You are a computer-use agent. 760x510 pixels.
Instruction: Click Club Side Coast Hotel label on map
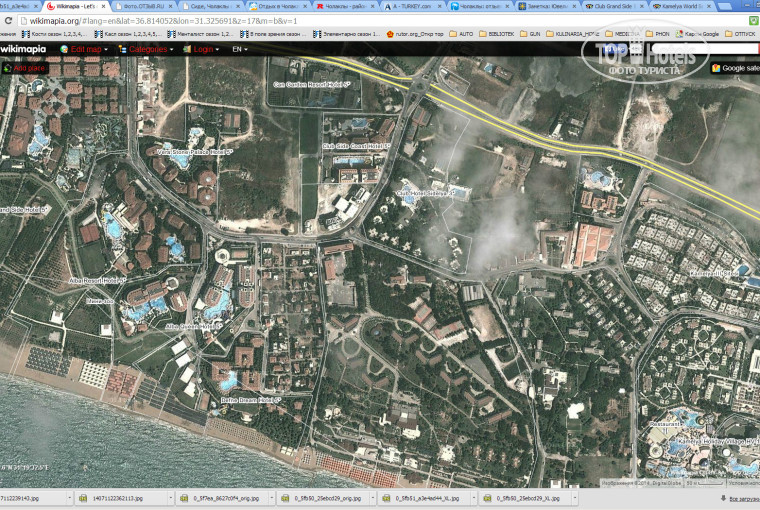[x=356, y=146]
